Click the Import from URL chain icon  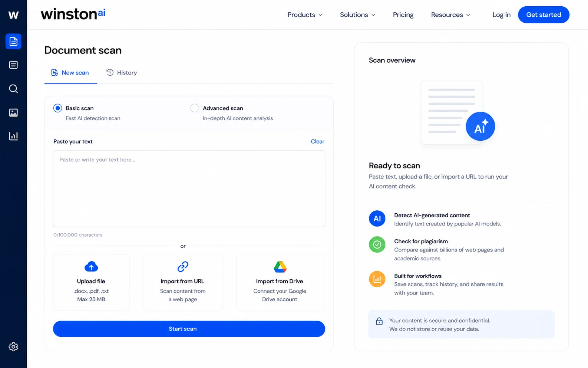[183, 266]
